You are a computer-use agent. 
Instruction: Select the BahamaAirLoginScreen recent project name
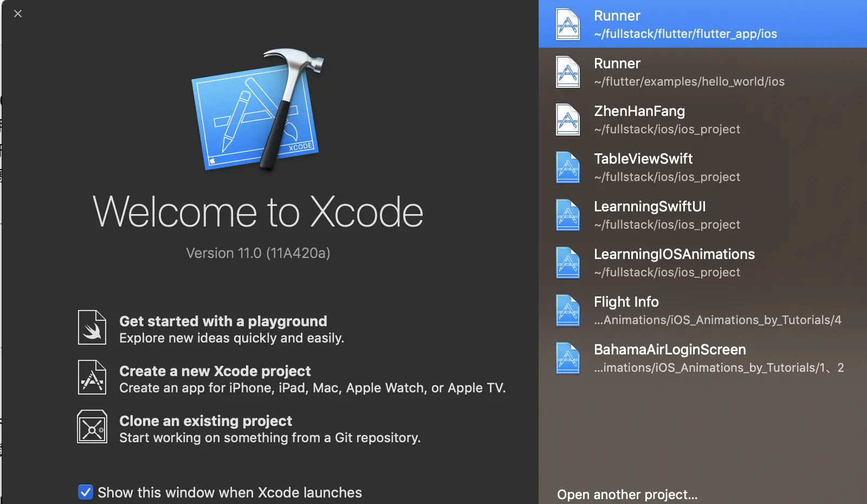coord(670,350)
